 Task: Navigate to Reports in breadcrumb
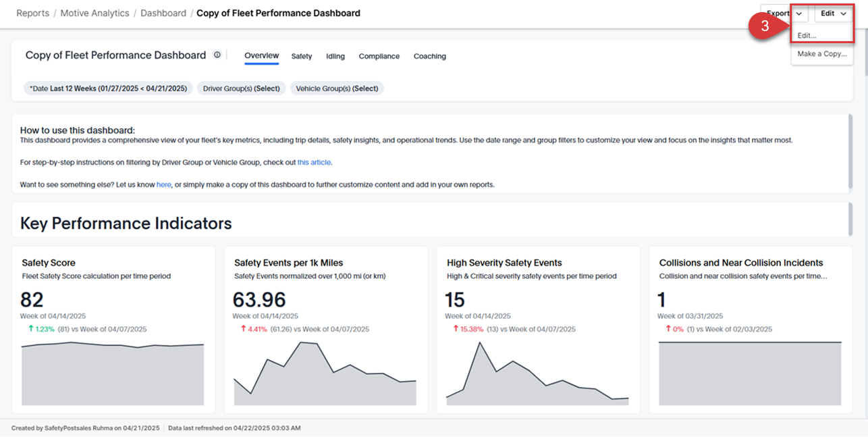[x=32, y=14]
